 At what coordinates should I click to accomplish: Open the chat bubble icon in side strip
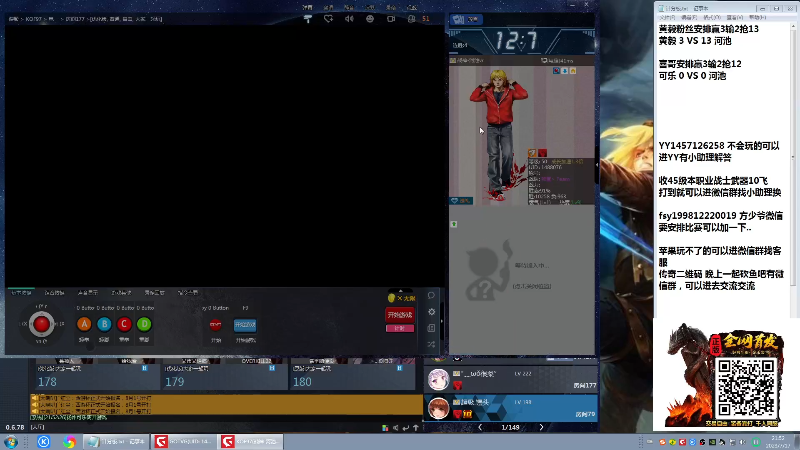pos(431,295)
